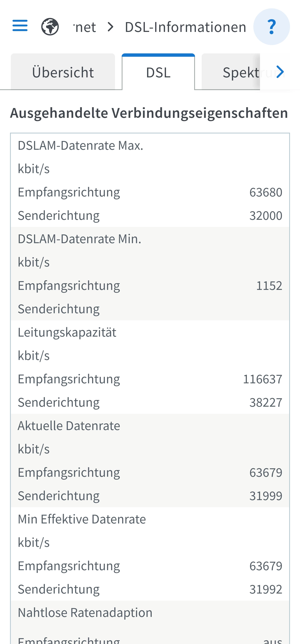Go back via the truncated 'net' breadcrumb
Viewport: 300px width, 644px height.
(x=85, y=27)
